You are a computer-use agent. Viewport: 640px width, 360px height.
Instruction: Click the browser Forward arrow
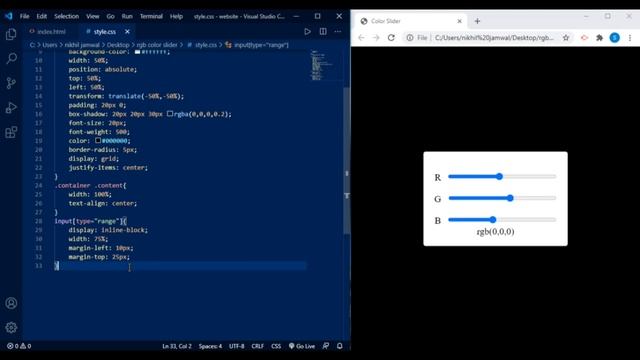pyautogui.click(x=376, y=38)
